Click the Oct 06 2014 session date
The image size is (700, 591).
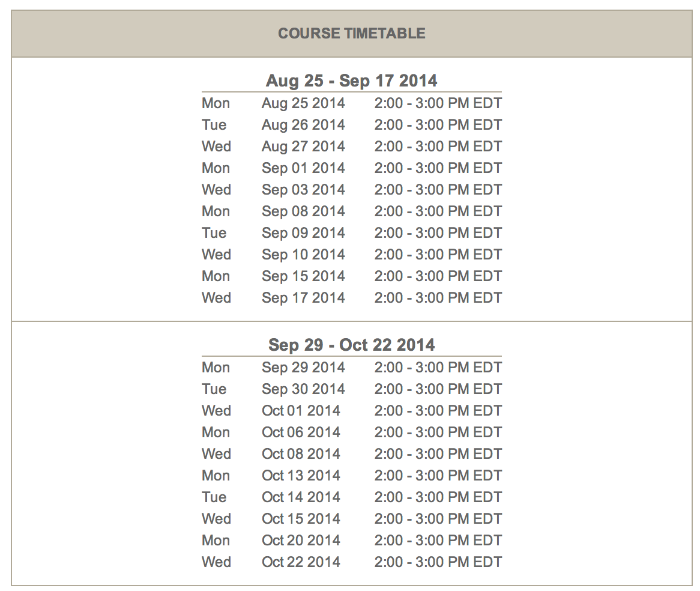(301, 432)
